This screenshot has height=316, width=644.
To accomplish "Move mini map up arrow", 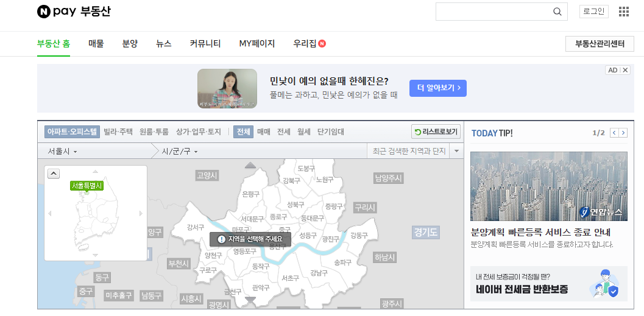I will [x=95, y=171].
